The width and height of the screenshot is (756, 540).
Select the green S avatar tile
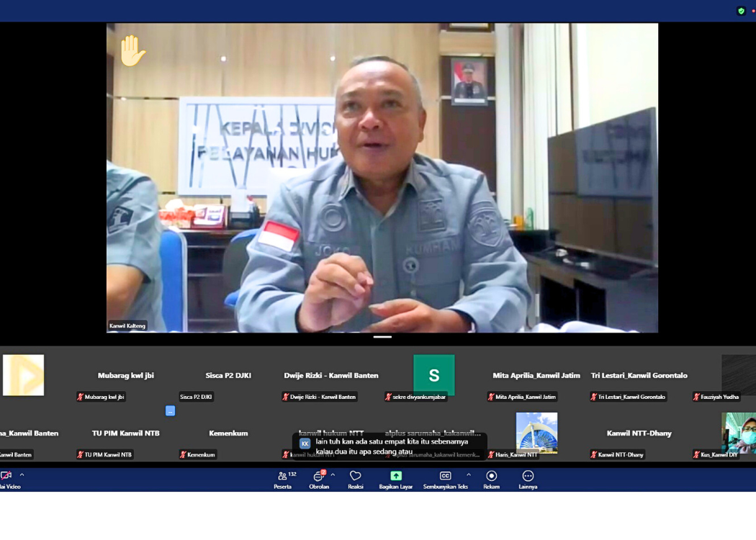tap(433, 375)
